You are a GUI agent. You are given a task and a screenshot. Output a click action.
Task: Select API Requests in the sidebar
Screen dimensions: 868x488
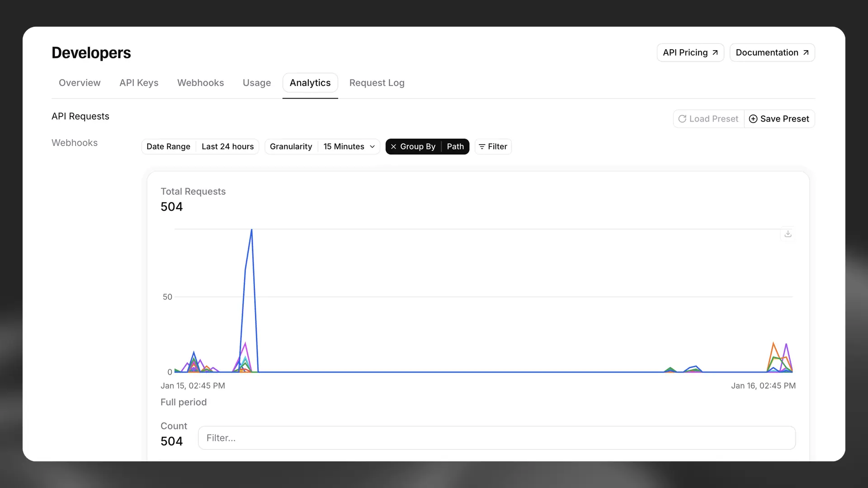(80, 116)
